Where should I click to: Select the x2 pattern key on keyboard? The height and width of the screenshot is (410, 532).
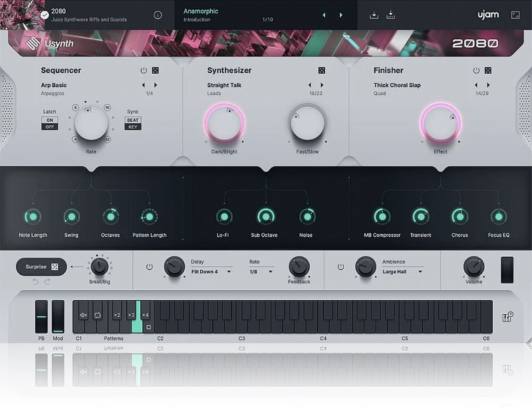pos(117,315)
